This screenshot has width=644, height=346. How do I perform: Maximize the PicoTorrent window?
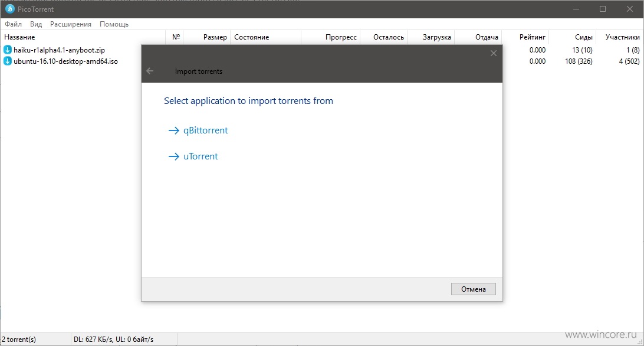pyautogui.click(x=603, y=9)
